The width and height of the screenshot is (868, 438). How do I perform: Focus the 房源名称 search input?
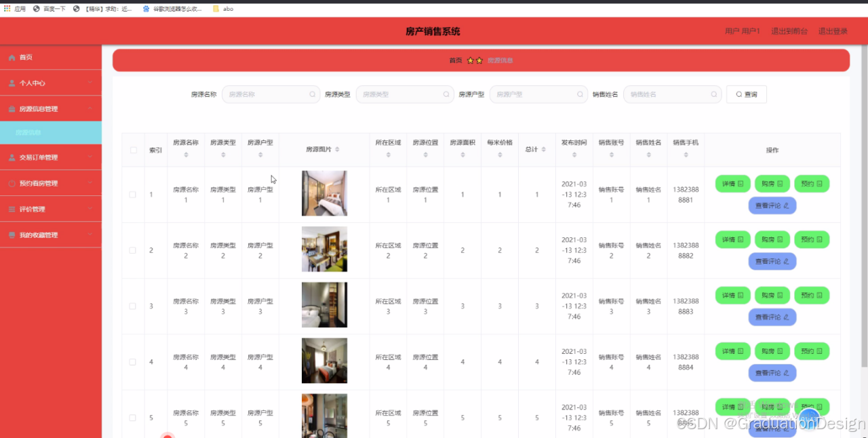(x=271, y=94)
